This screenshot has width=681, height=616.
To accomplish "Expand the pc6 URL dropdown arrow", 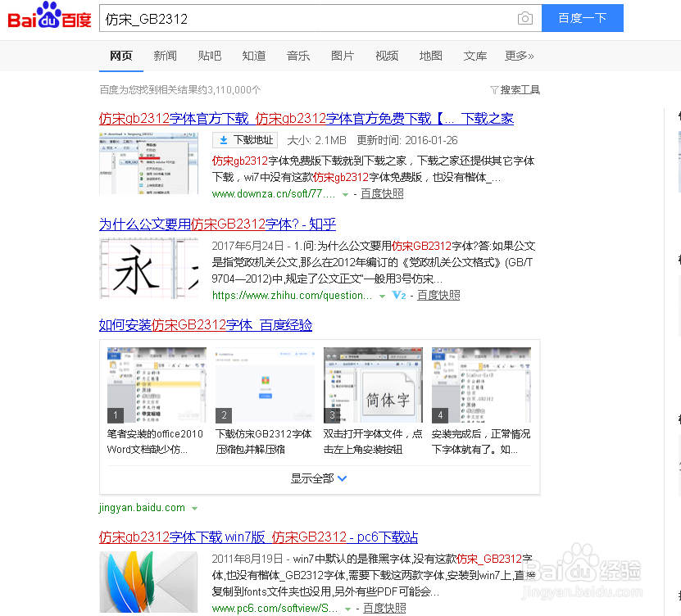I will coord(347,609).
